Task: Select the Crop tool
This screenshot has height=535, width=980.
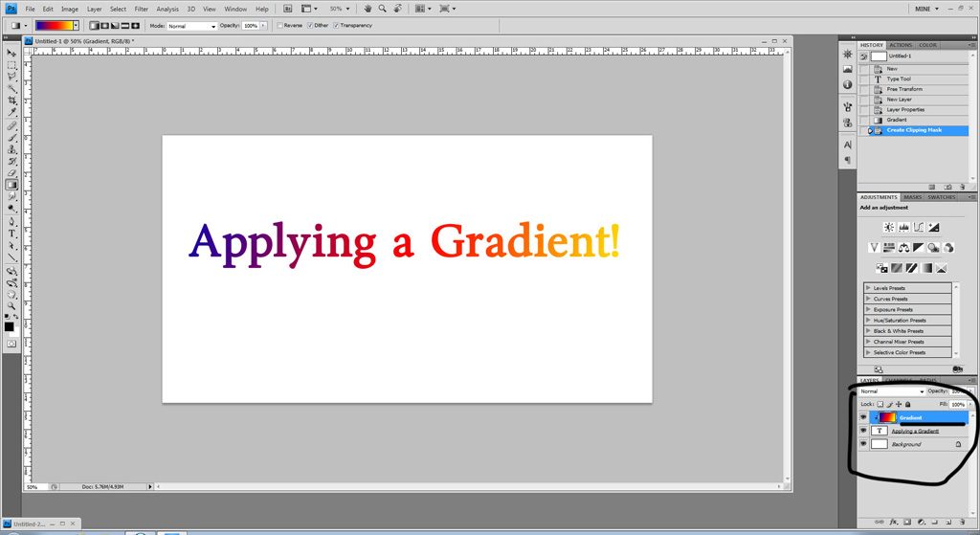Action: point(11,100)
